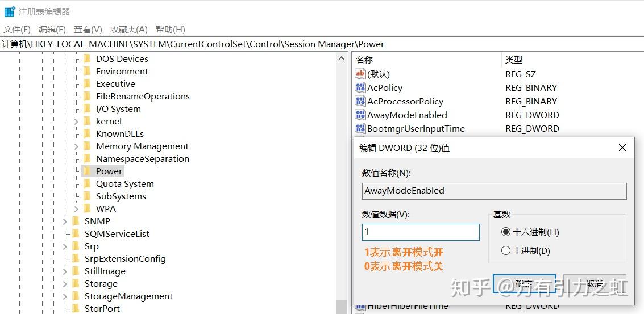Select the 十进制(D) decimal radio button
Screen dimensions: 644x314
[505, 250]
